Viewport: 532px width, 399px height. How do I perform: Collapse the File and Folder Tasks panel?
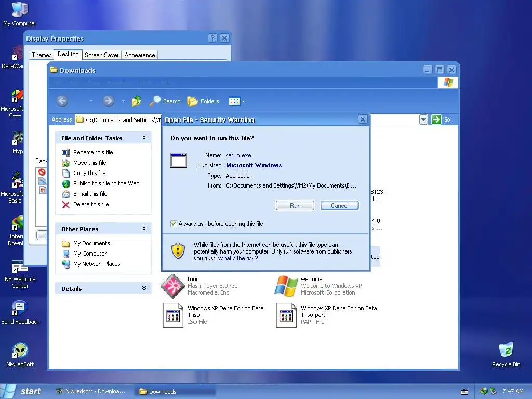[x=144, y=138]
